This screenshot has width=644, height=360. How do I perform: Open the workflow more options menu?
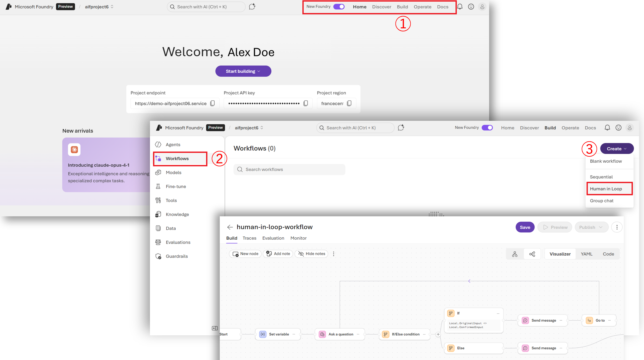tap(616, 227)
